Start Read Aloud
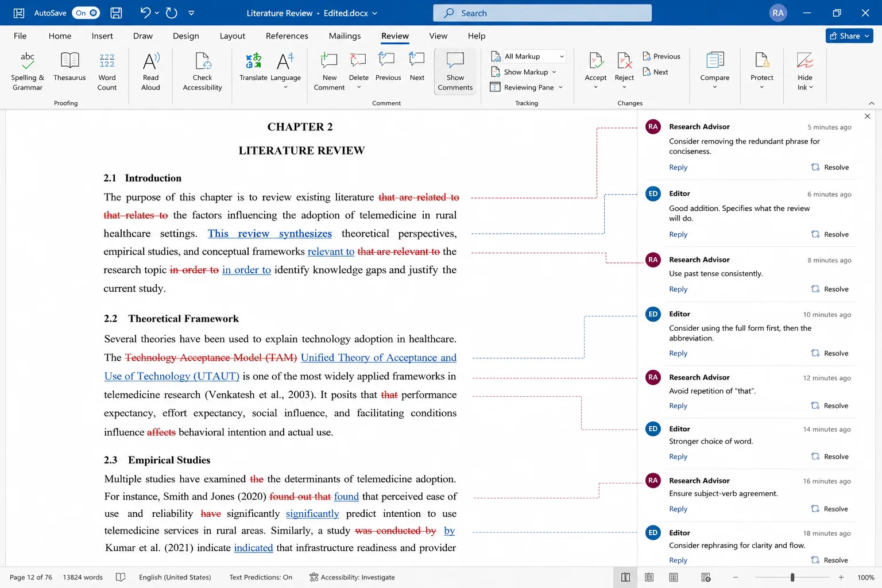The image size is (882, 588). pos(150,71)
